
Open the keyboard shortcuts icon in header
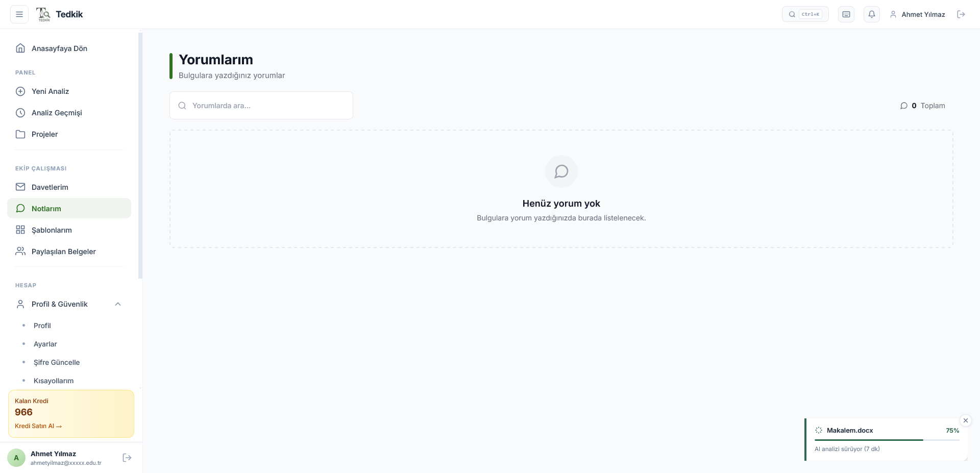846,14
